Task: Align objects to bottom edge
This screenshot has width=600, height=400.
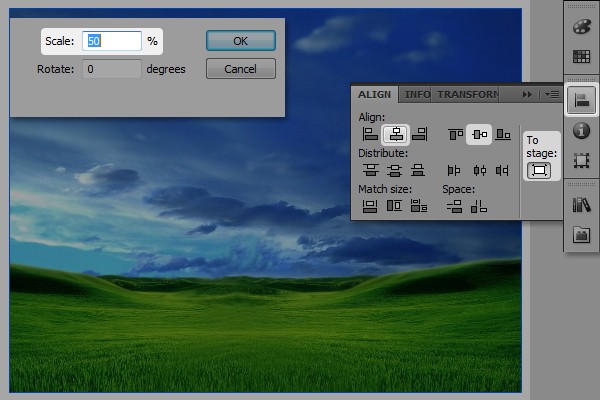Action: coord(503,134)
